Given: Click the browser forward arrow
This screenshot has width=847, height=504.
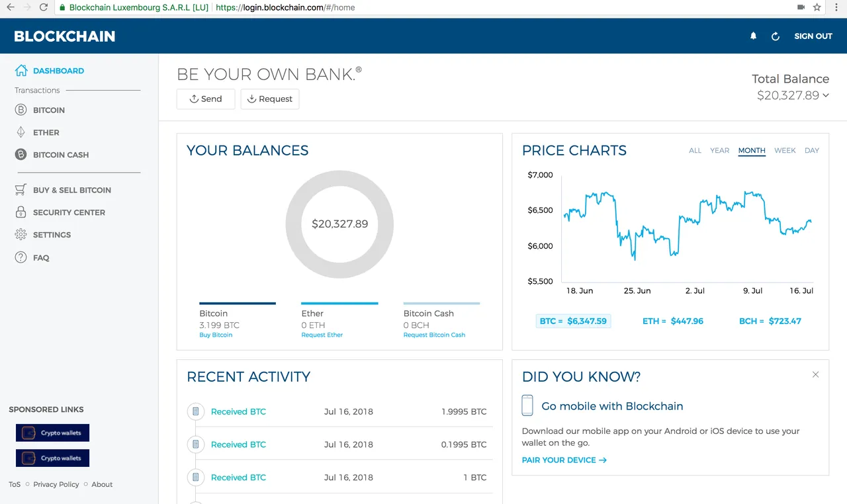Looking at the screenshot, I should click(26, 7).
